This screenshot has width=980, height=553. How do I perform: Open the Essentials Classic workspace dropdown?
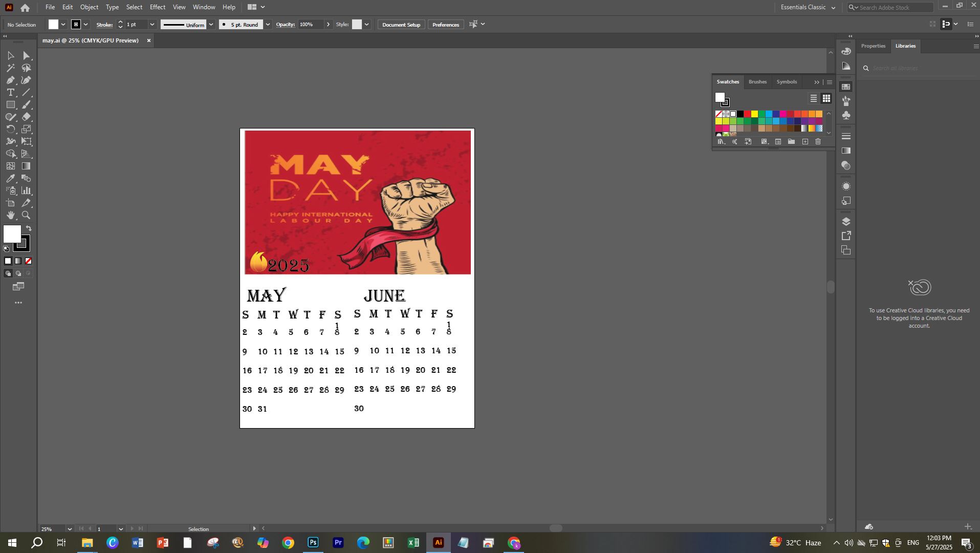pyautogui.click(x=808, y=7)
